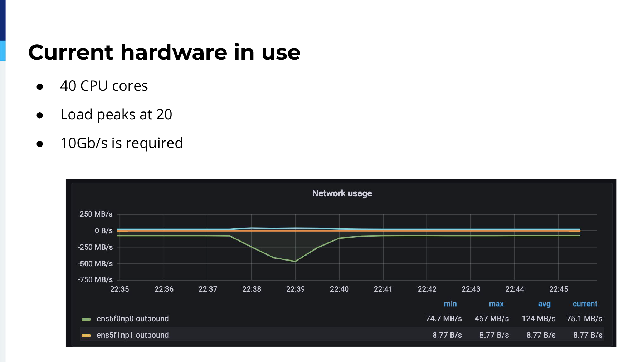Click the '22:45' time axis label
644x362 pixels.
(558, 289)
